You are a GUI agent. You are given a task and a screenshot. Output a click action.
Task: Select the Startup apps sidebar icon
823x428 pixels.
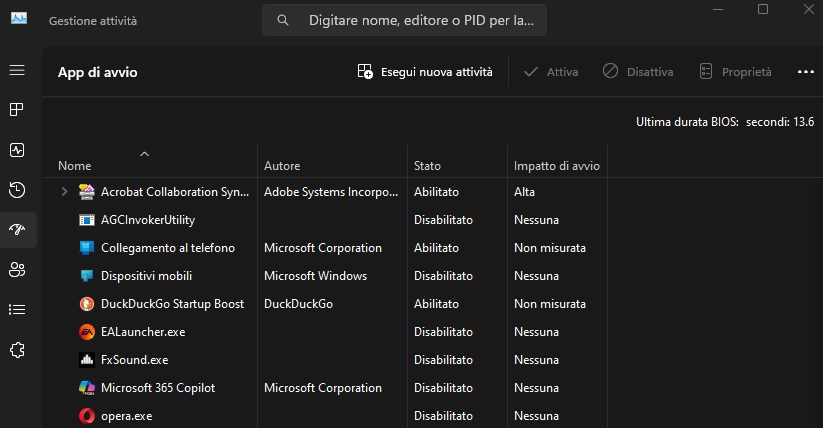17,229
